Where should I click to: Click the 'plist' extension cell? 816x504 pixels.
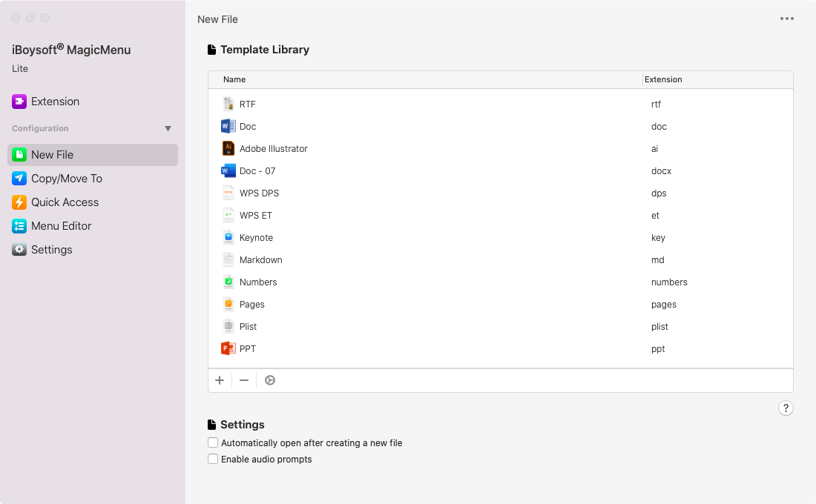coord(659,327)
